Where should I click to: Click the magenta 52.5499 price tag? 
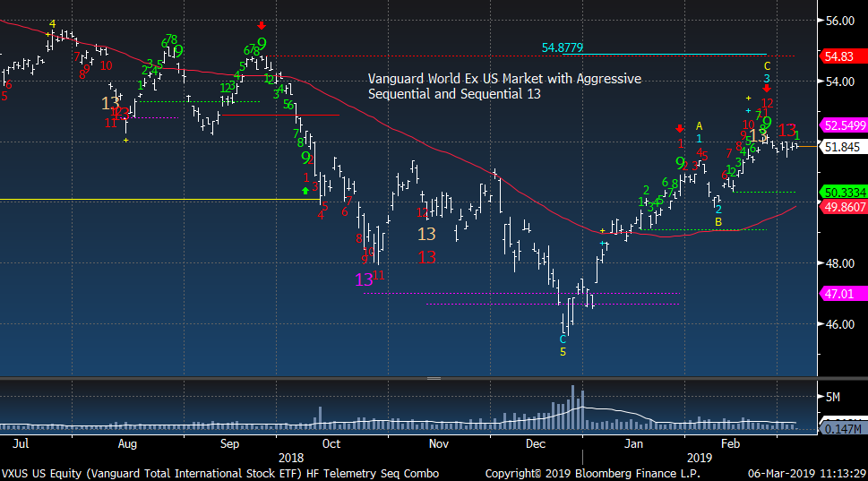click(844, 125)
